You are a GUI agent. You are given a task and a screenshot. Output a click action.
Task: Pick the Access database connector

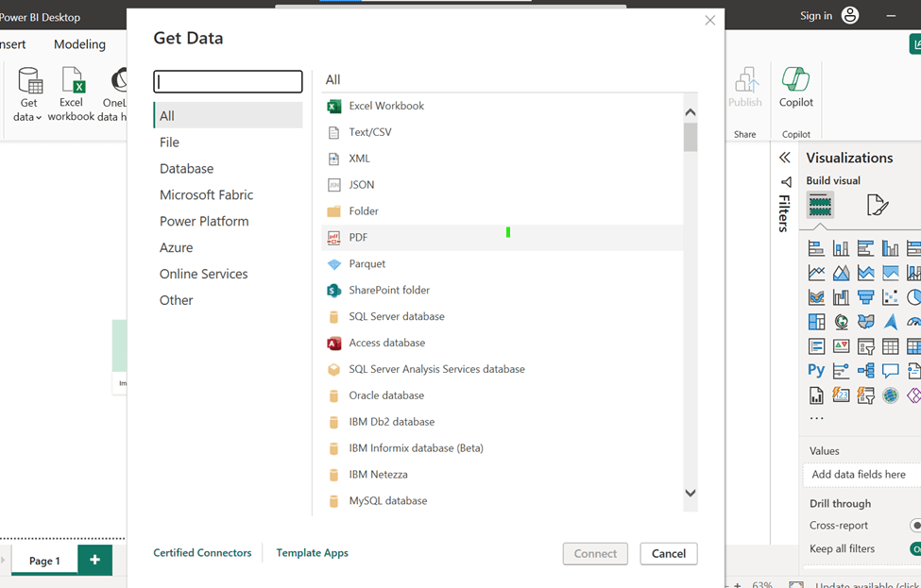[x=386, y=344]
